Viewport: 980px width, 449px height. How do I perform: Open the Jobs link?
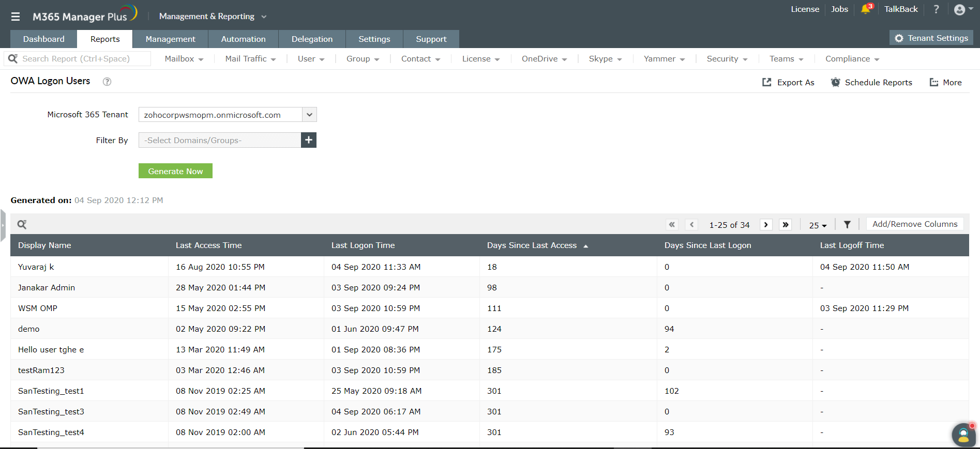(x=839, y=9)
